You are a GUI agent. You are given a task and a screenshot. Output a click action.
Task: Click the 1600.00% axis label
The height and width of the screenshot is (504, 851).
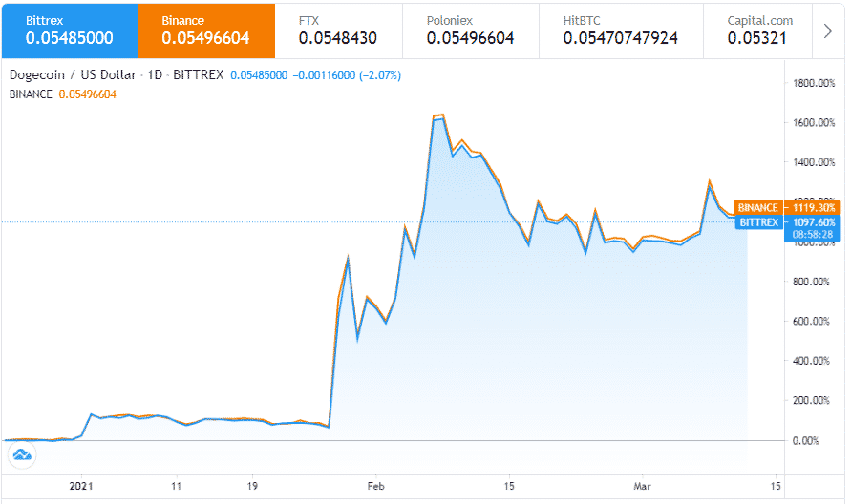[x=814, y=122]
